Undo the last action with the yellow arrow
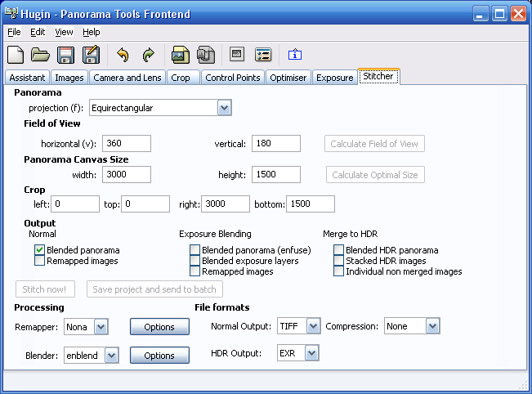 pyautogui.click(x=123, y=55)
